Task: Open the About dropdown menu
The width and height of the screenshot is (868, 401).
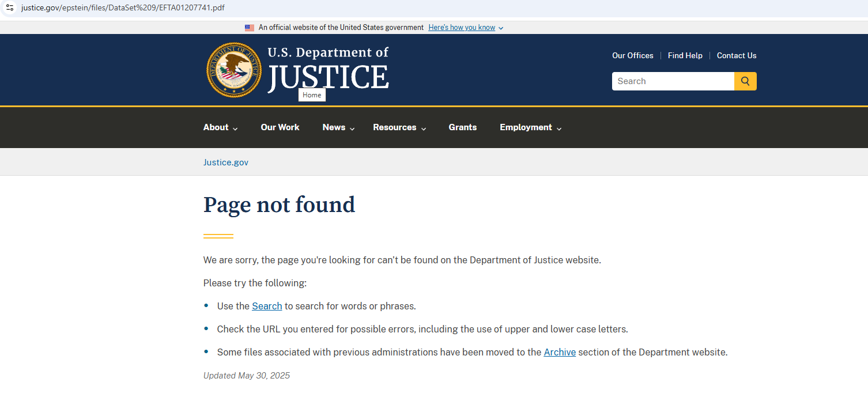Action: click(x=220, y=127)
